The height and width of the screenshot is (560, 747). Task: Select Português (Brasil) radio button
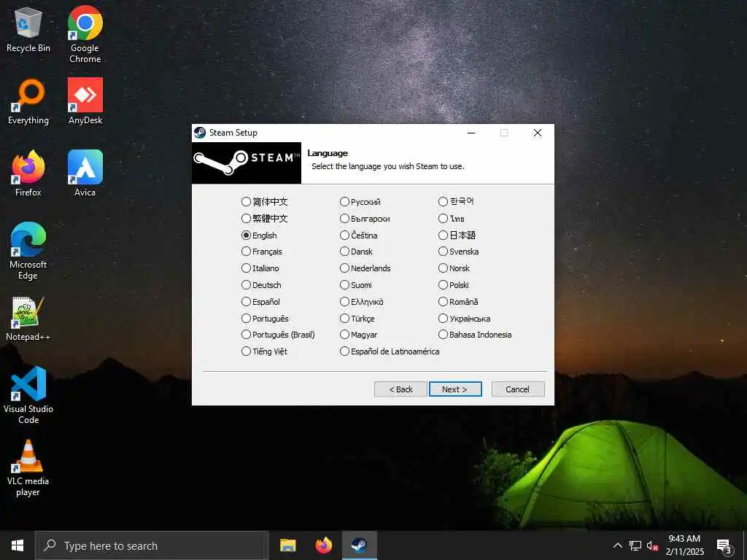tap(278, 335)
